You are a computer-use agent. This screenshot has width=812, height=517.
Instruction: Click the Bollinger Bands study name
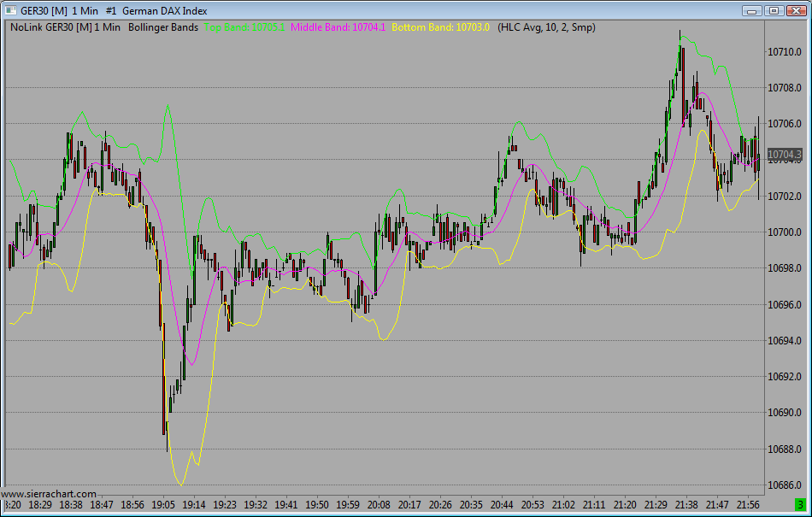coord(163,27)
